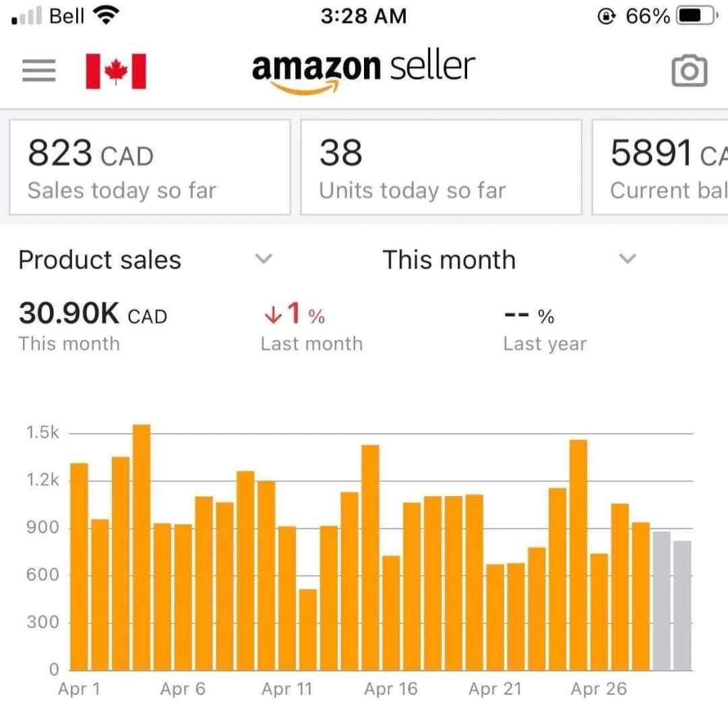
Task: Tap the Last year comparison percentage
Action: [530, 315]
